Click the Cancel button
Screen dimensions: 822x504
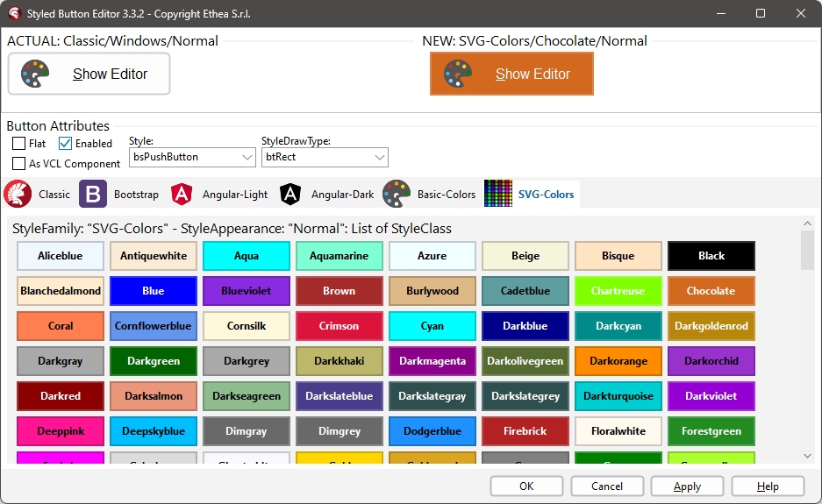click(607, 486)
